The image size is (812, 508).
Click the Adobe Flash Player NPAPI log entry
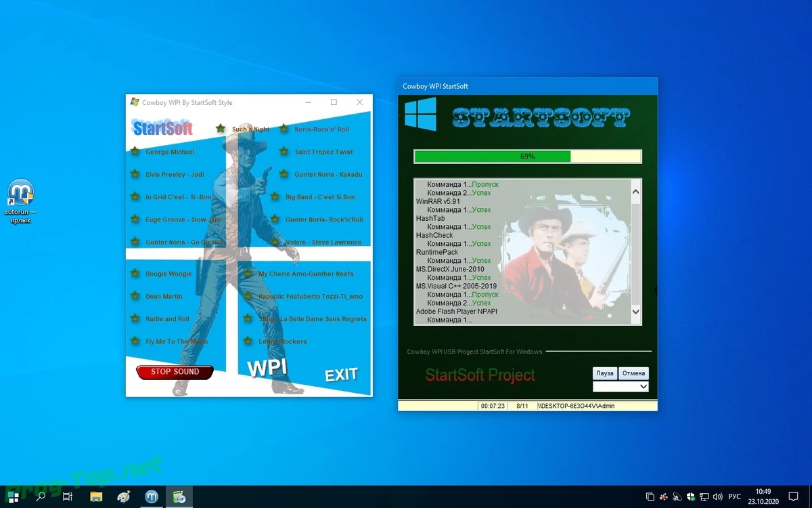[x=457, y=312]
